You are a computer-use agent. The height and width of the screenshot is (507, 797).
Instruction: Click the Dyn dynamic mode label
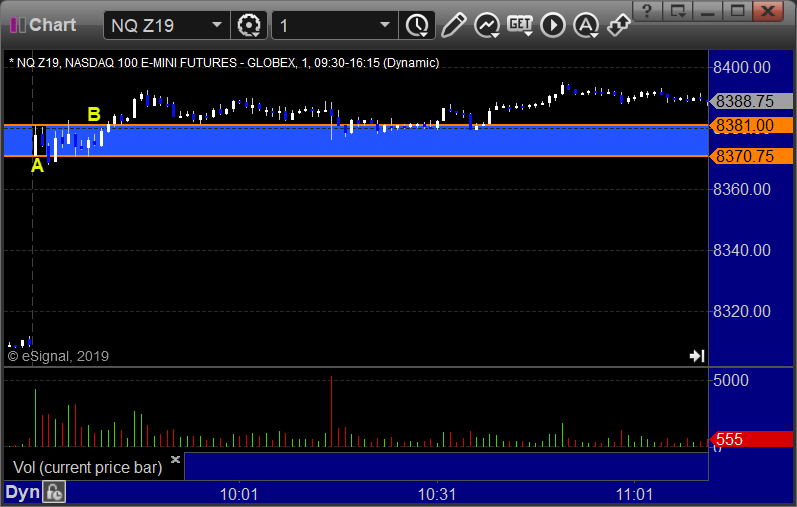22,492
